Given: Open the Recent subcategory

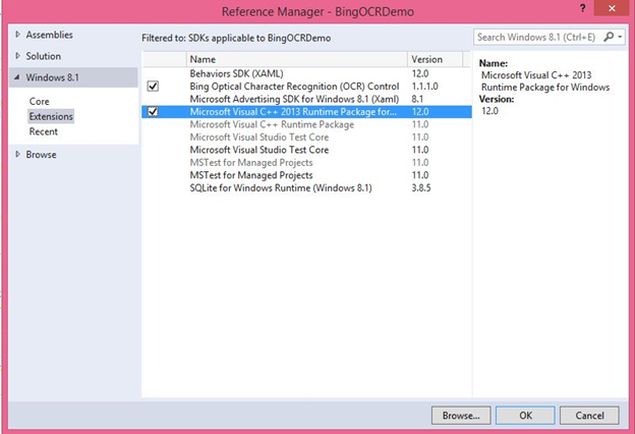Looking at the screenshot, I should [x=43, y=132].
